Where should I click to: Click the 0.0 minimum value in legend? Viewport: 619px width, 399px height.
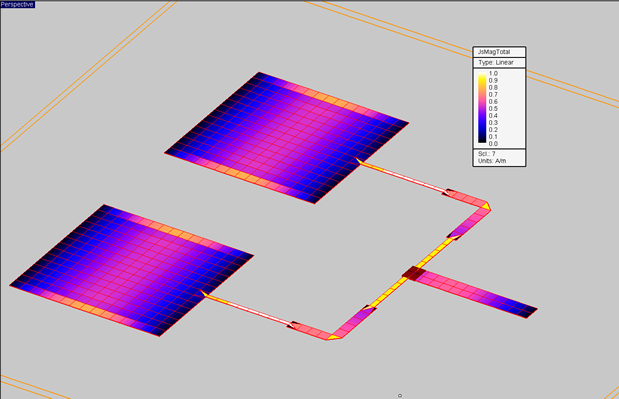(493, 144)
